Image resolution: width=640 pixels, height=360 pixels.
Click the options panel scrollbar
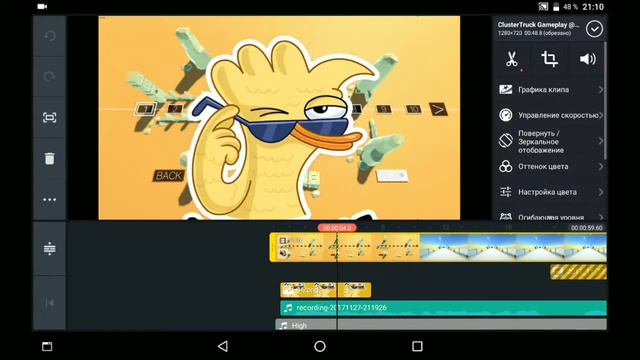pyautogui.click(x=605, y=100)
